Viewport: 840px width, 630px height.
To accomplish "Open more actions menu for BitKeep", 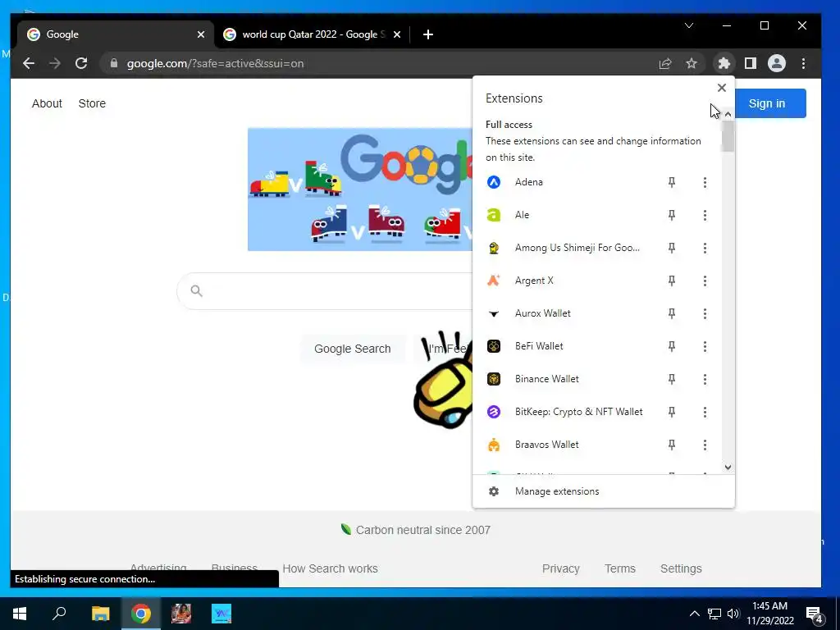I will coord(705,412).
